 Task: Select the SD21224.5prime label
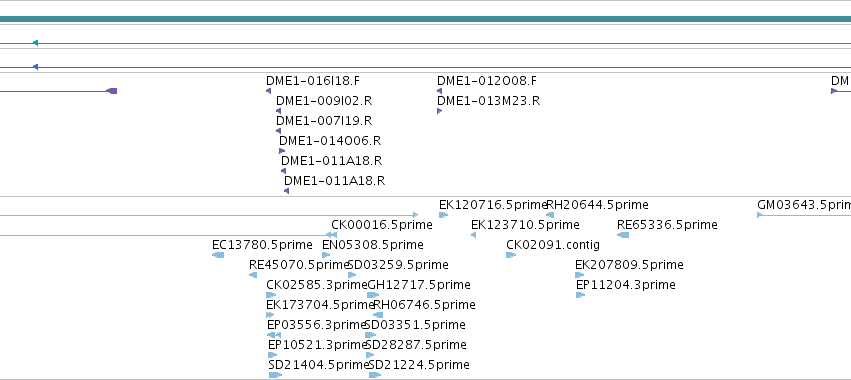tap(419, 365)
